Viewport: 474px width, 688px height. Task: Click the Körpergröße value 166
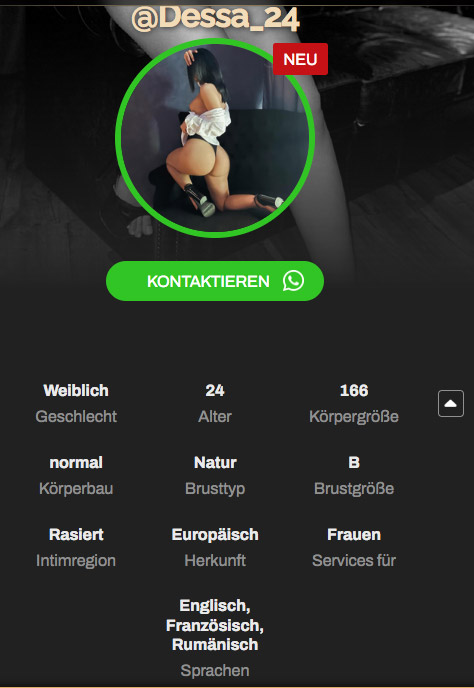[x=354, y=391]
